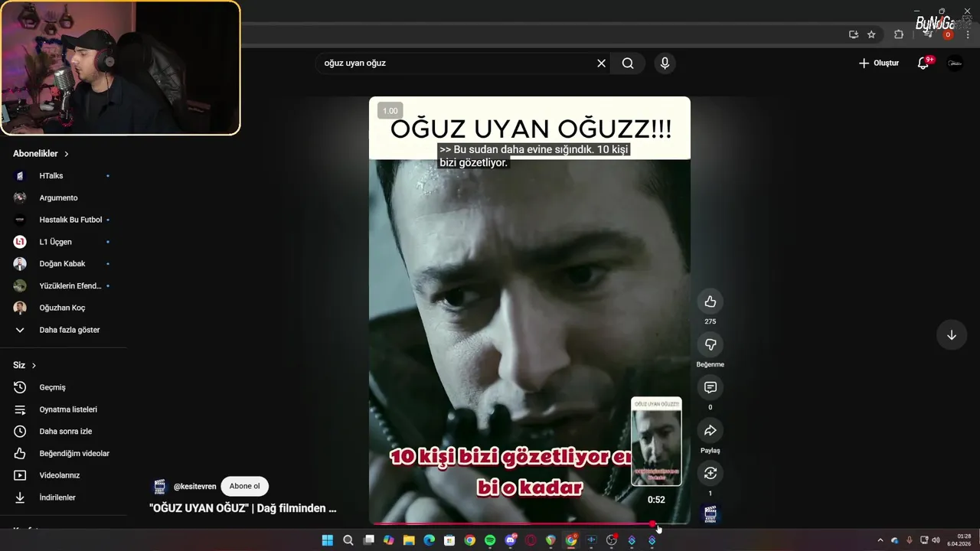
Task: Open Windows taskbar search
Action: 348,540
